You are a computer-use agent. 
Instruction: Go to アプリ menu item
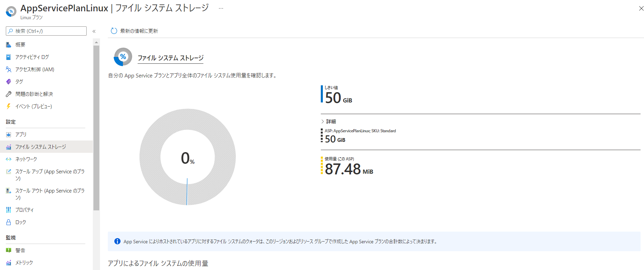tap(21, 134)
